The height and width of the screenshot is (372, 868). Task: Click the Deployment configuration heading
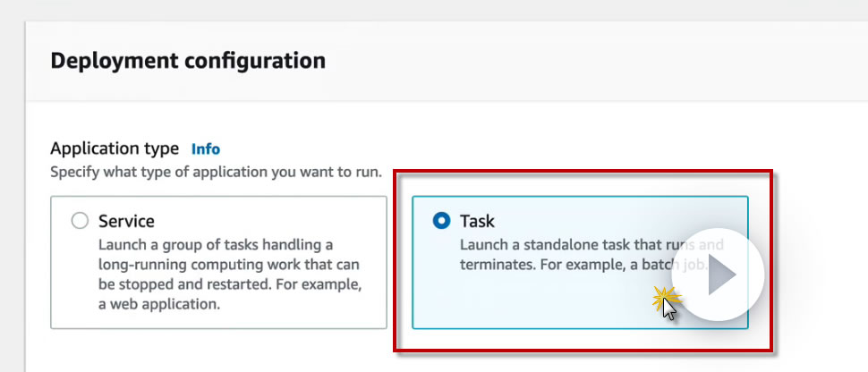coord(188,61)
